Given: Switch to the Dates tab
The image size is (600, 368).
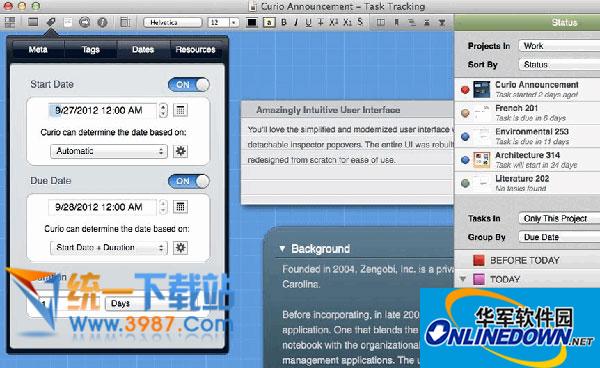Looking at the screenshot, I should click(143, 50).
